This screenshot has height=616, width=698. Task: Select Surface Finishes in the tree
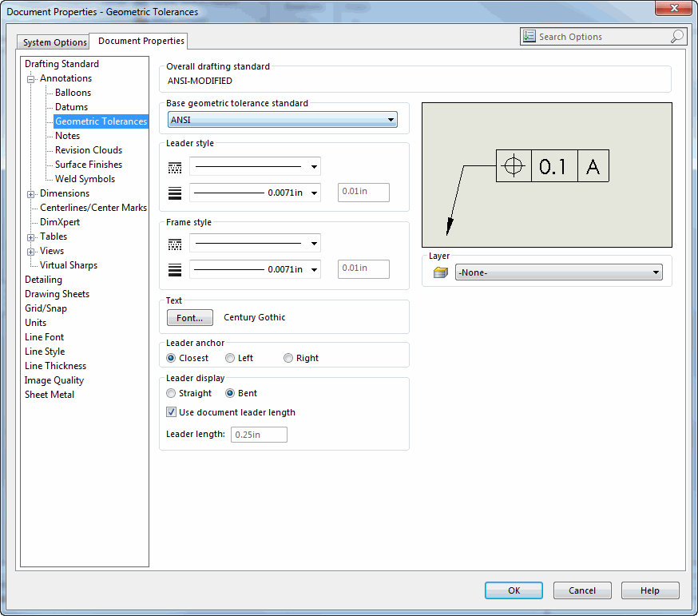[89, 165]
